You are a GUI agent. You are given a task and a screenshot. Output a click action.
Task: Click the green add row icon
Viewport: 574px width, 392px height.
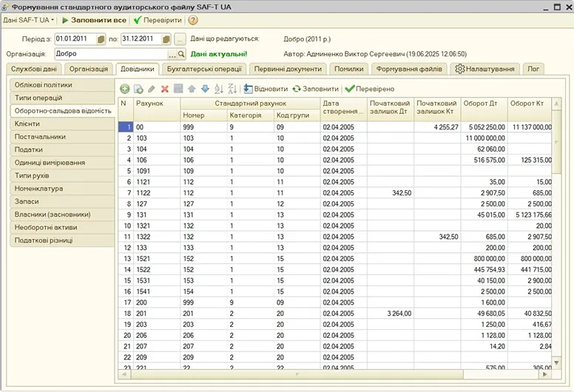coord(125,89)
